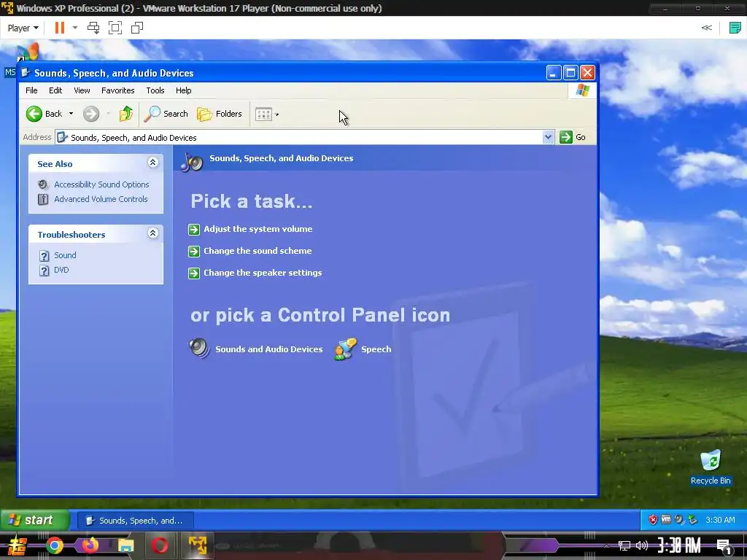This screenshot has width=747, height=560.
Task: Open File Explorer on host taskbar
Action: click(125, 545)
